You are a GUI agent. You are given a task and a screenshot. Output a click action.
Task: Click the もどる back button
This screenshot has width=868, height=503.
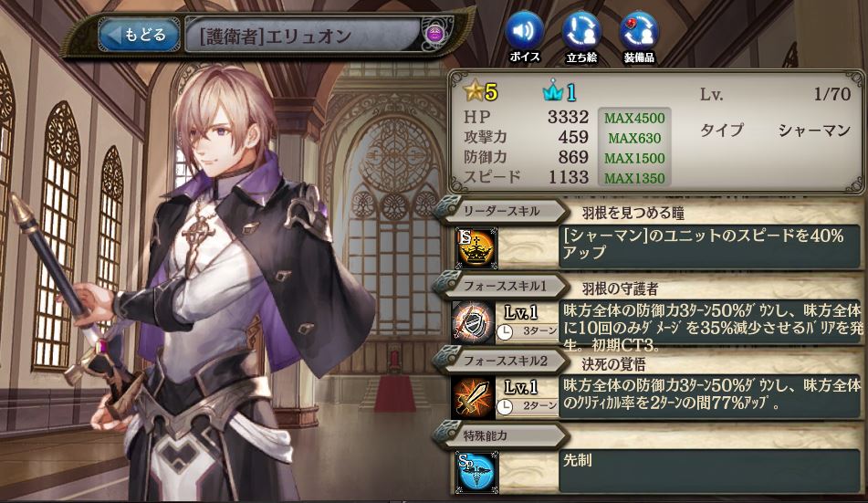(x=139, y=35)
